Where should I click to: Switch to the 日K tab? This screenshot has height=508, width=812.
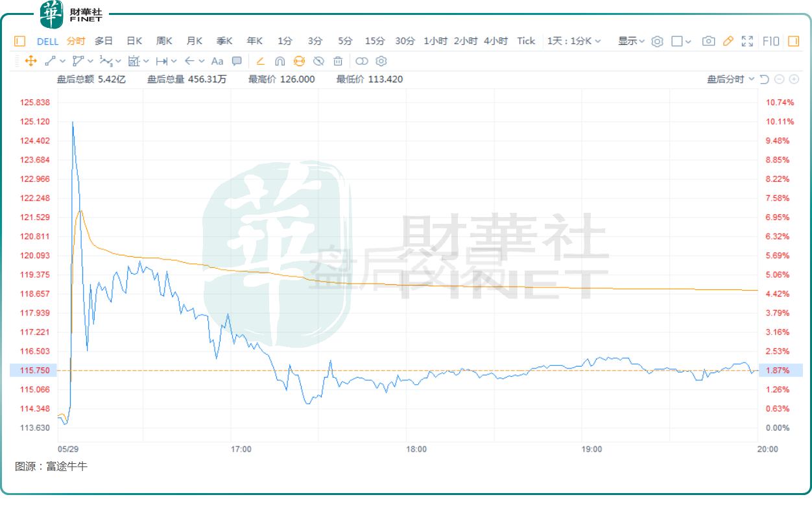[x=134, y=41]
